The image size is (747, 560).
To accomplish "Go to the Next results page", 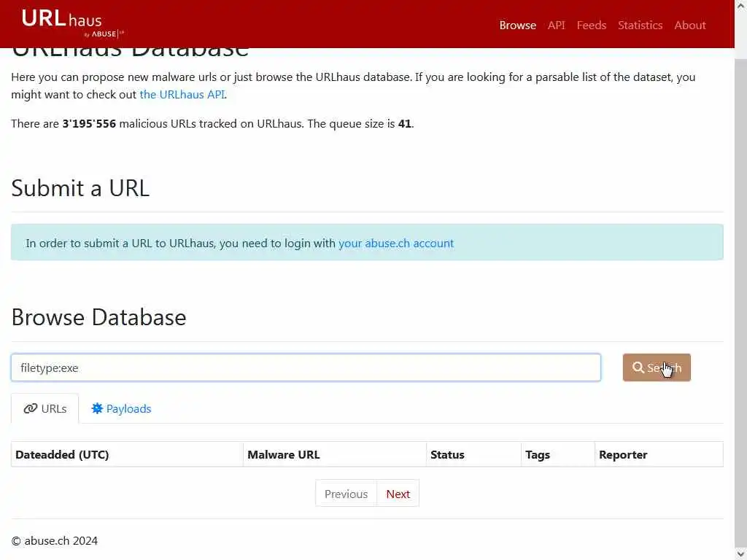I will 398,494.
